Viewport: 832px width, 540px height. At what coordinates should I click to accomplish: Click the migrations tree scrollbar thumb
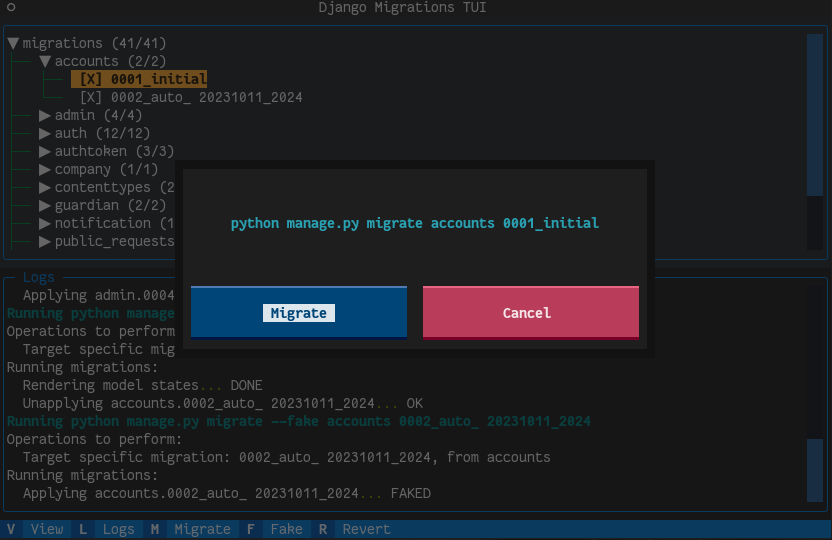point(814,115)
